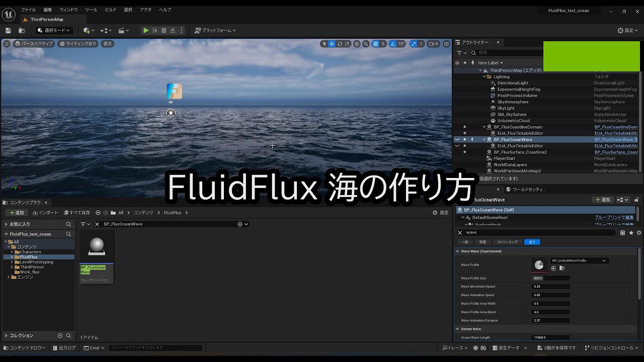Screen dimensions: 644x362
Task: Toggle the Details panel lock icon
Action: click(636, 200)
